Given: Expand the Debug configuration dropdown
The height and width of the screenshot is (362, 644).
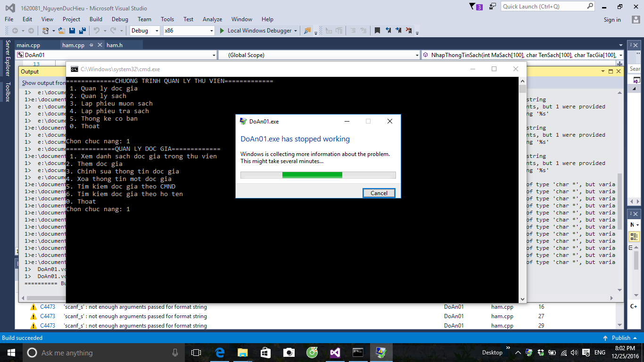Looking at the screenshot, I should tap(145, 31).
